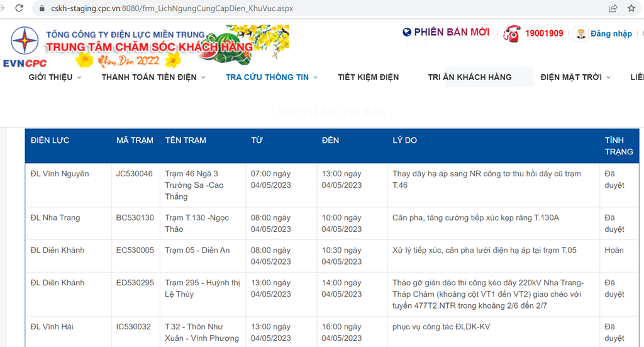Click the red telephone hotline icon

click(512, 33)
